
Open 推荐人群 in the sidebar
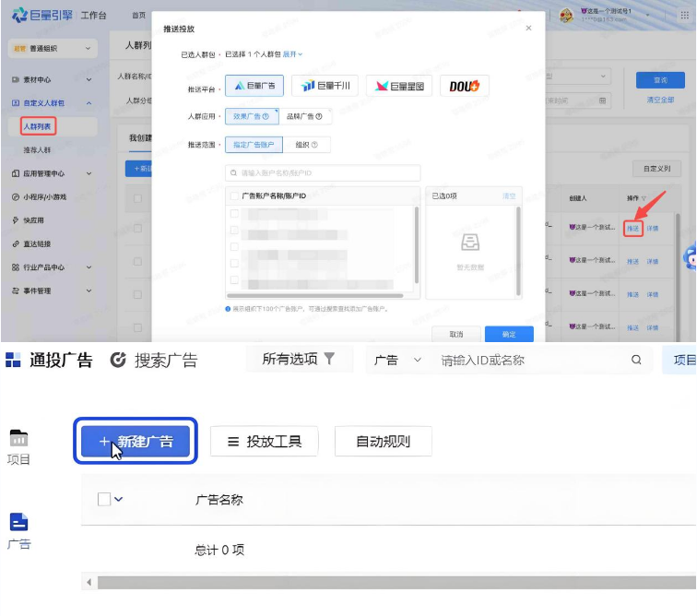pyautogui.click(x=37, y=150)
